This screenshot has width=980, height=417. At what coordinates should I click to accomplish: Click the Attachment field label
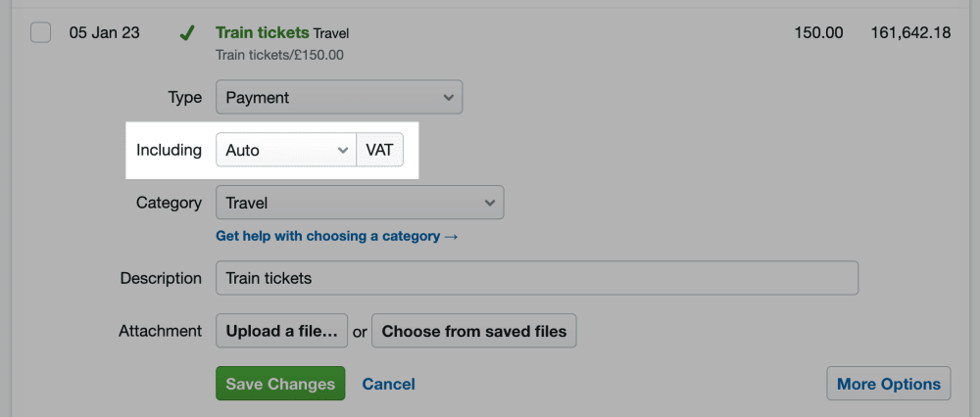tap(160, 331)
